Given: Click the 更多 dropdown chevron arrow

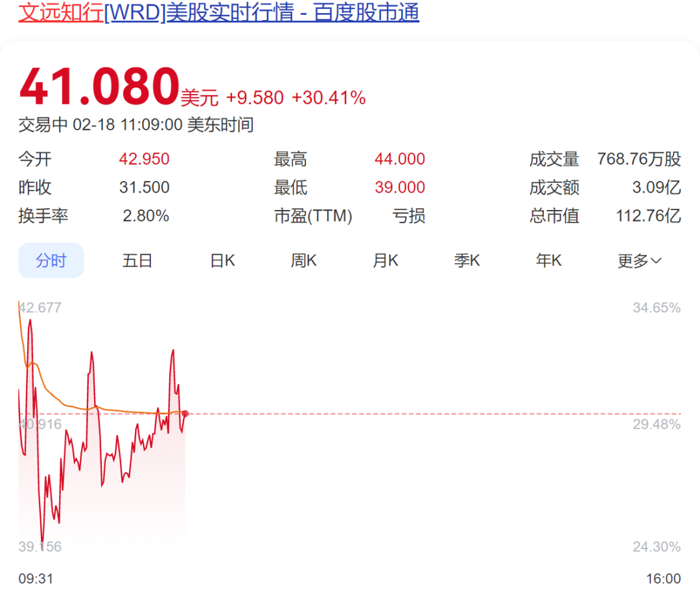Looking at the screenshot, I should click(655, 260).
